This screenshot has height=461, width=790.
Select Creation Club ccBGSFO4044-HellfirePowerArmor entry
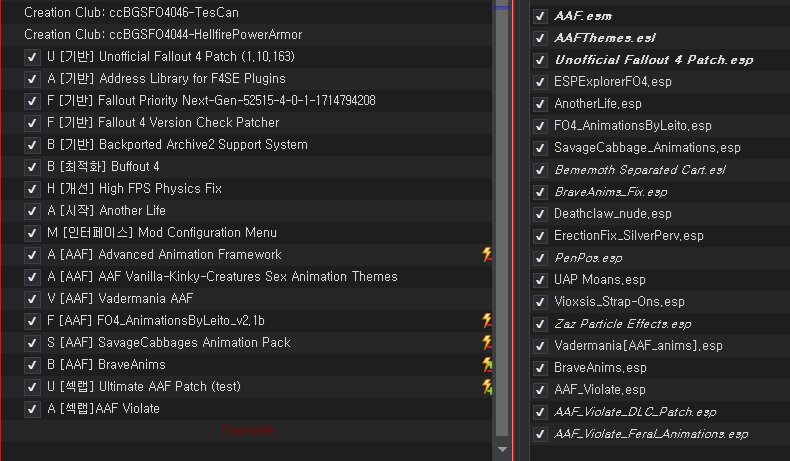point(163,35)
